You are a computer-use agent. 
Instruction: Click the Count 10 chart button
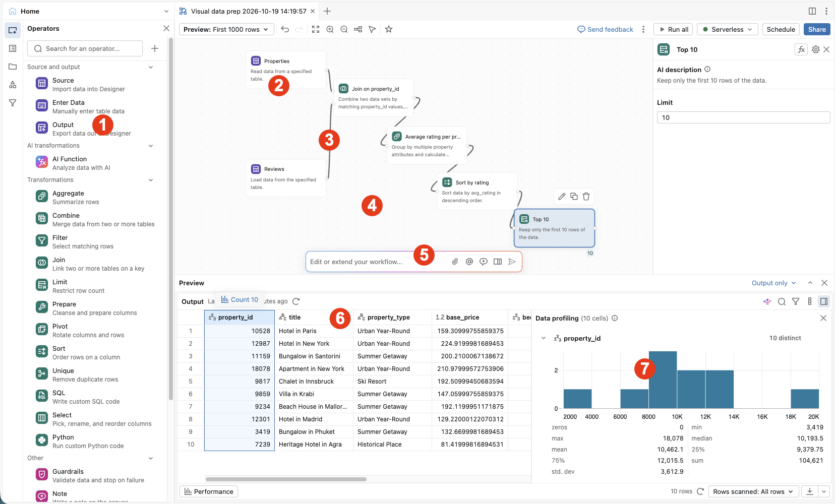click(240, 299)
